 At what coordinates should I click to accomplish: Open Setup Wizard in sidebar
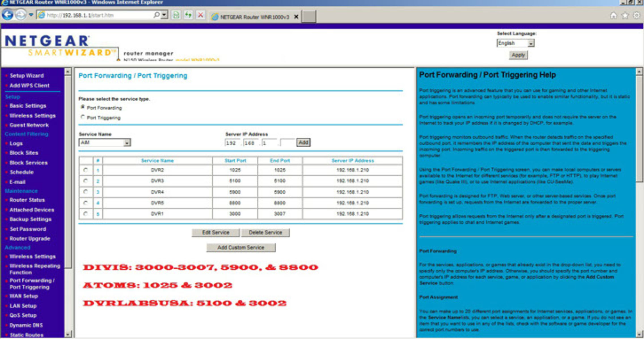[27, 76]
